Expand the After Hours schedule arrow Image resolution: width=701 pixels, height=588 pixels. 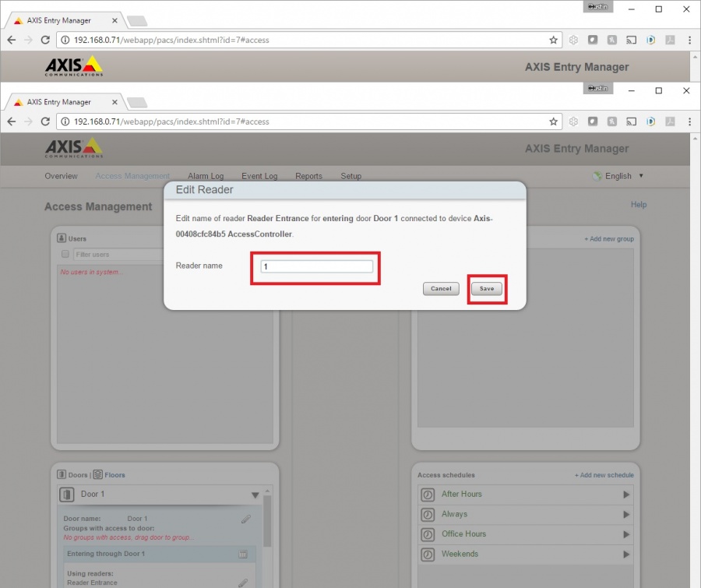pyautogui.click(x=626, y=495)
